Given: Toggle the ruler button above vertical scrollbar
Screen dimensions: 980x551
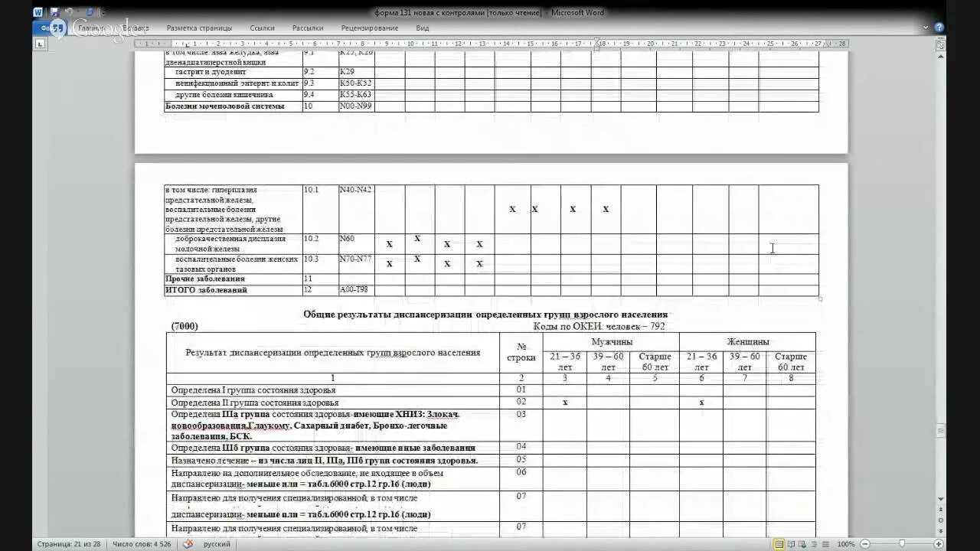Looking at the screenshot, I should click(941, 44).
